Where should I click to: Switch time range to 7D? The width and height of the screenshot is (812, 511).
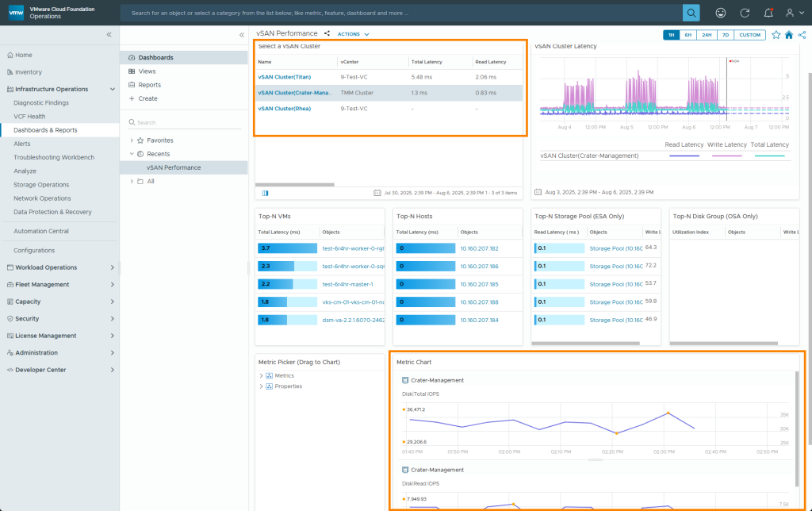tap(725, 35)
